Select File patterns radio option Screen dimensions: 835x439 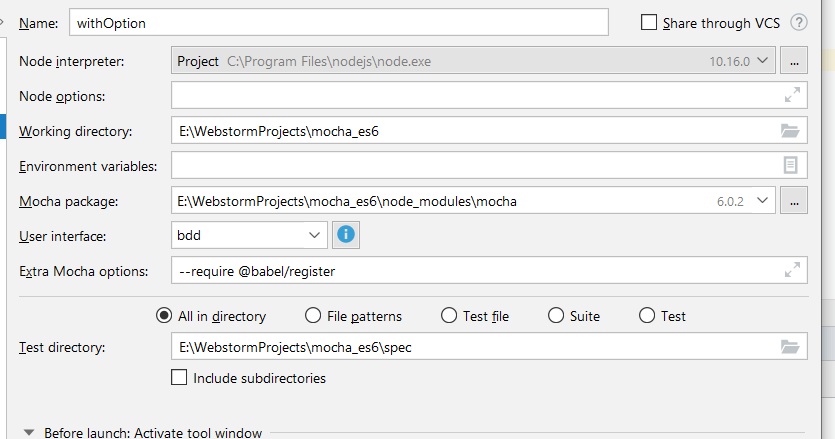click(x=313, y=315)
